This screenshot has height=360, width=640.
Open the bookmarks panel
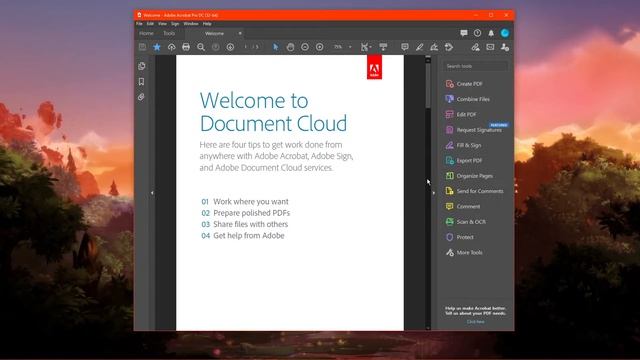tap(141, 82)
